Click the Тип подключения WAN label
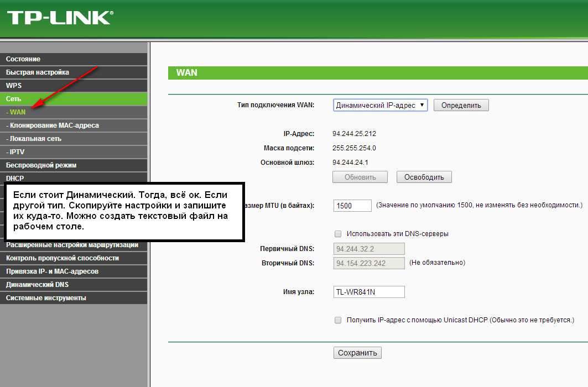Viewport: 588px width, 387px height. 275,105
